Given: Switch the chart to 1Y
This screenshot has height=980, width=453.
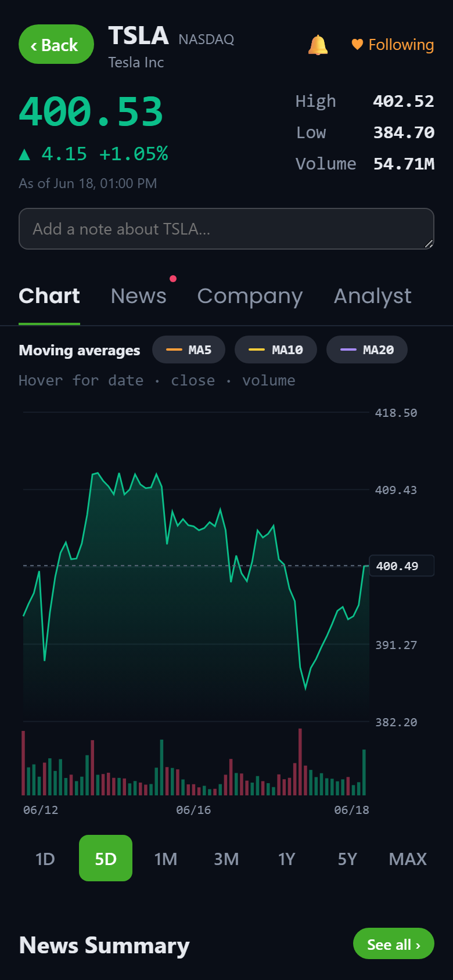Looking at the screenshot, I should 287,858.
